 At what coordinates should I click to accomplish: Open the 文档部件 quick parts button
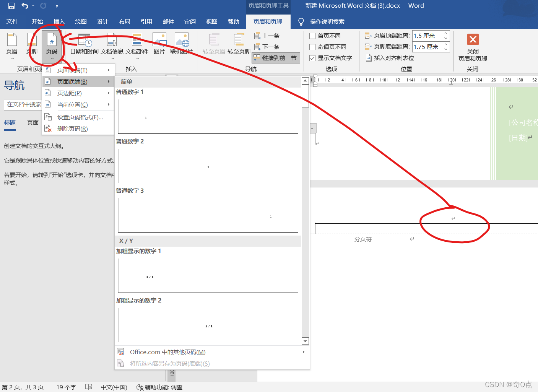[137, 46]
